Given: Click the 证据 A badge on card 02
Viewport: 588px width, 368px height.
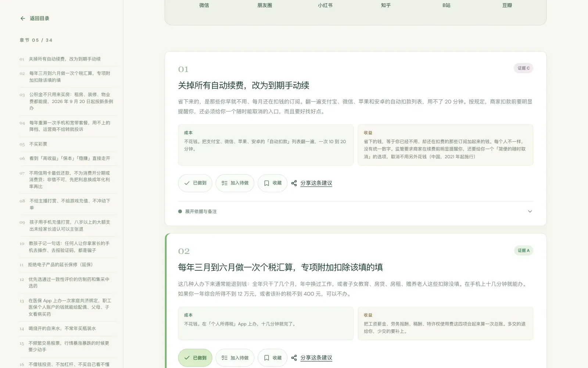Looking at the screenshot, I should click(523, 251).
